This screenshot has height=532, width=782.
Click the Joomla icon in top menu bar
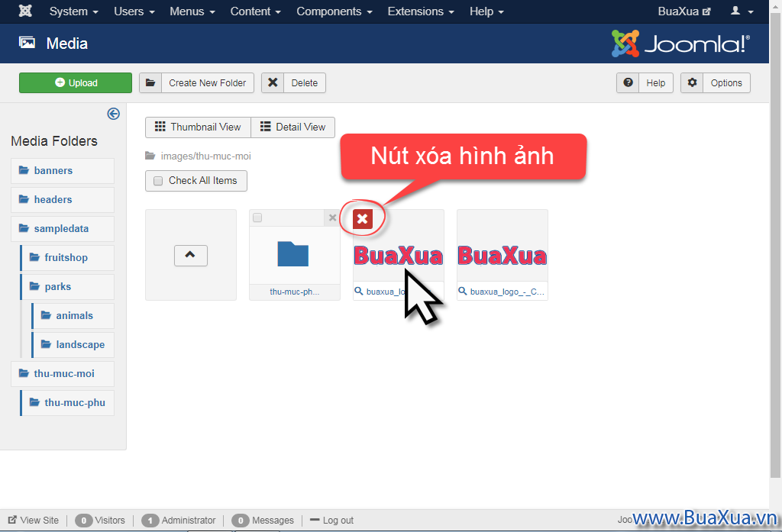25,11
